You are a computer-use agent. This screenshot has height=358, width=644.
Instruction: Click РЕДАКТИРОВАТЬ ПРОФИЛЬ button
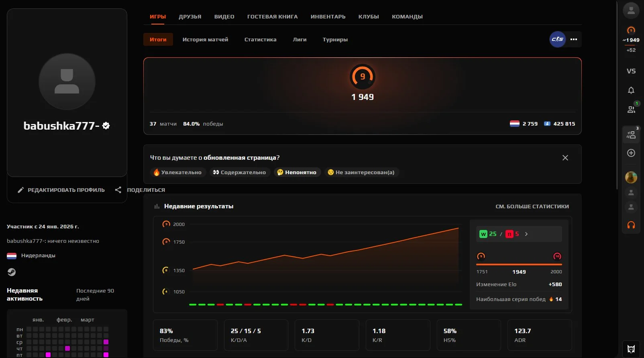(61, 190)
